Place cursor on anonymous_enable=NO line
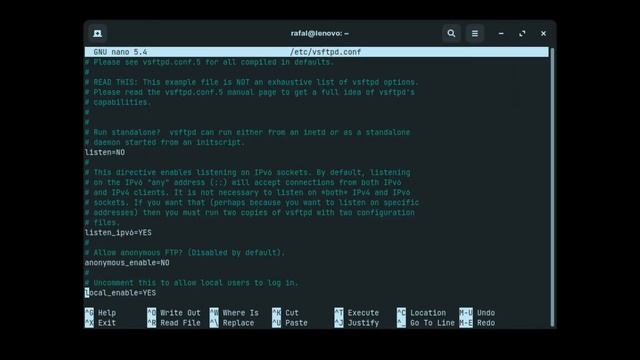 (x=127, y=263)
